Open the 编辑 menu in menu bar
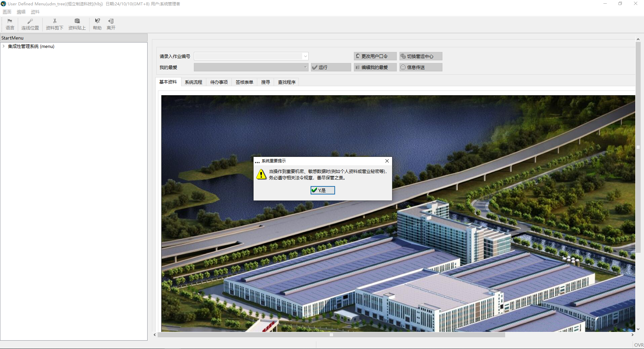This screenshot has height=349, width=644. click(21, 12)
